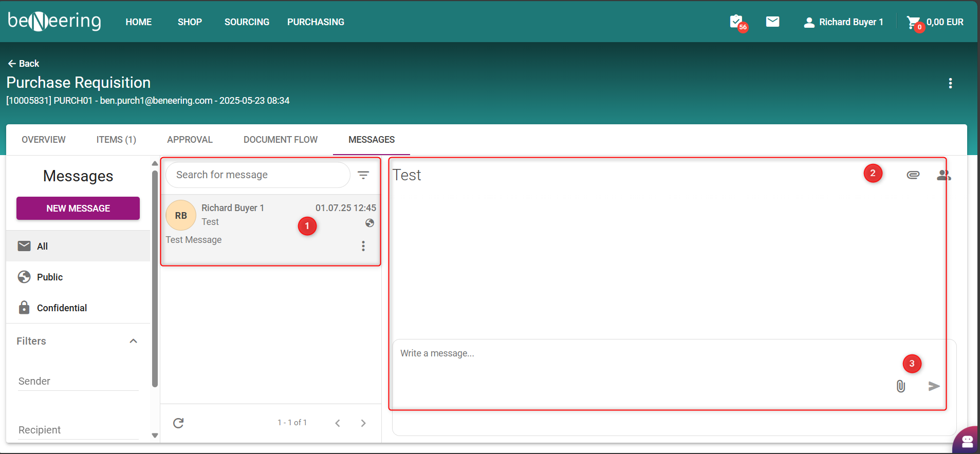This screenshot has width=980, height=454.
Task: Click the New Message button
Action: click(78, 209)
